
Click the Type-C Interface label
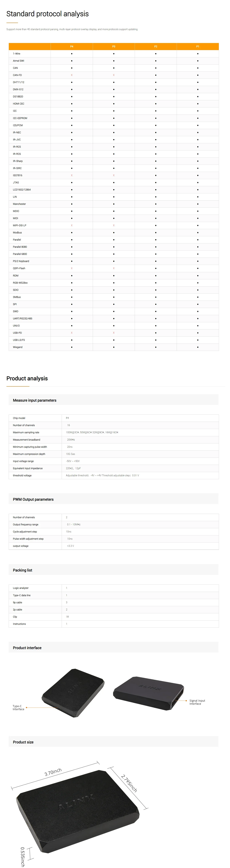coord(19,708)
